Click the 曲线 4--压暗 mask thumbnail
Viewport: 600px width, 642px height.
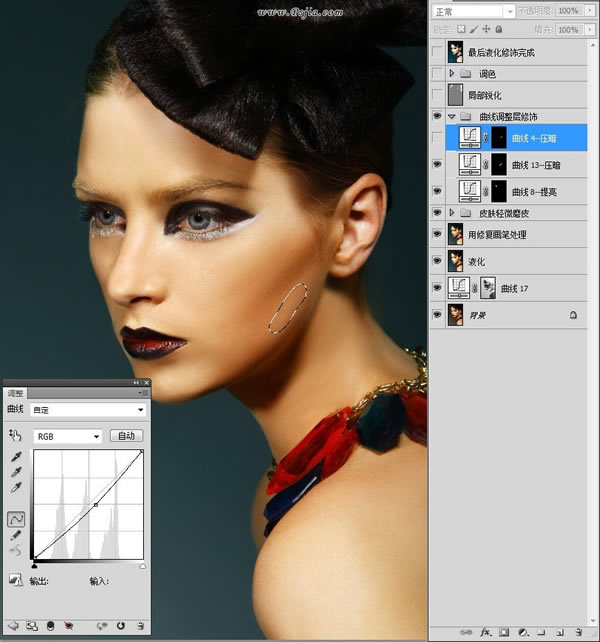499,138
